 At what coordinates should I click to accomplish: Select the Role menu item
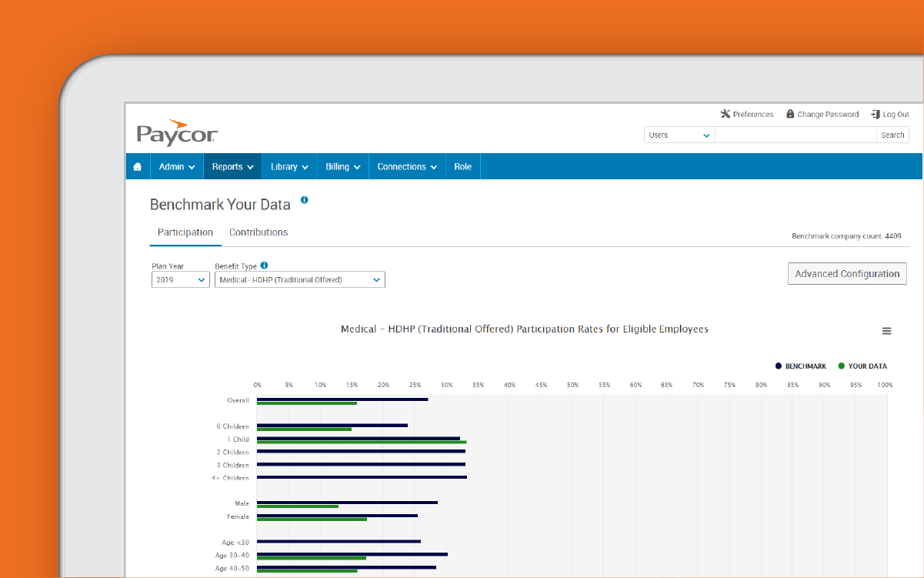pos(463,166)
